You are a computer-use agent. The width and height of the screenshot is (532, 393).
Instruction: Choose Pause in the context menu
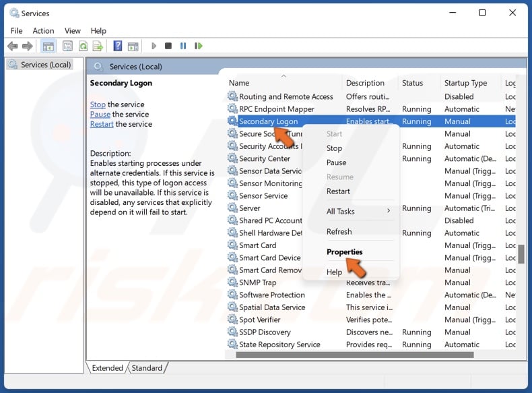336,162
